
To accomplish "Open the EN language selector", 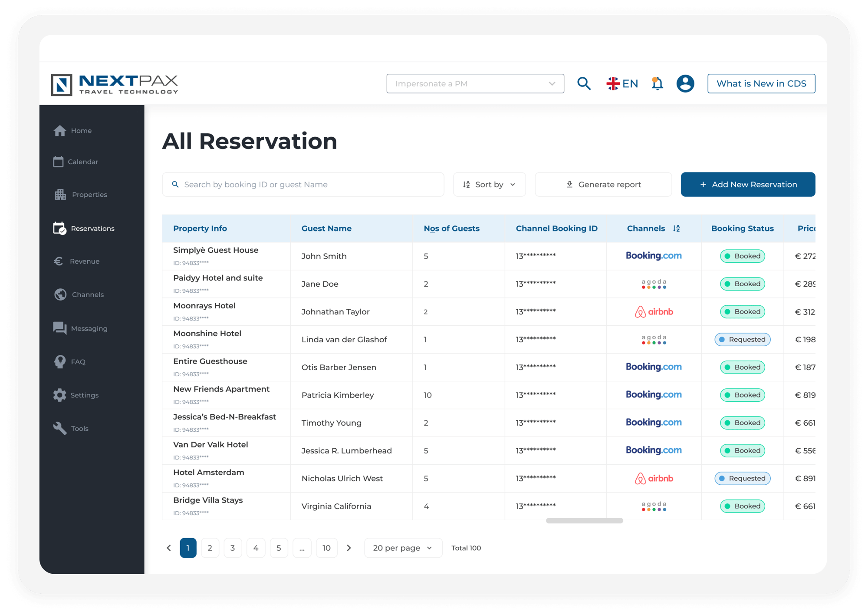I will tap(622, 83).
